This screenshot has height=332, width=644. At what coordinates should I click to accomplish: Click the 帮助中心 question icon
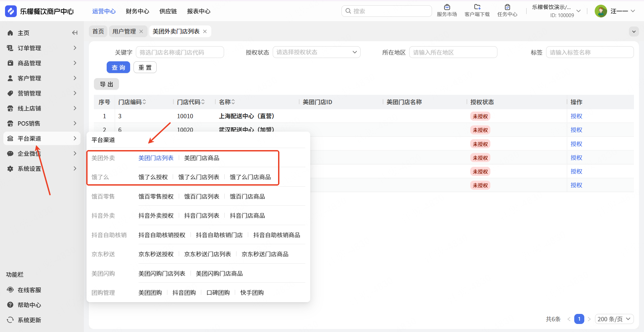pyautogui.click(x=10, y=305)
